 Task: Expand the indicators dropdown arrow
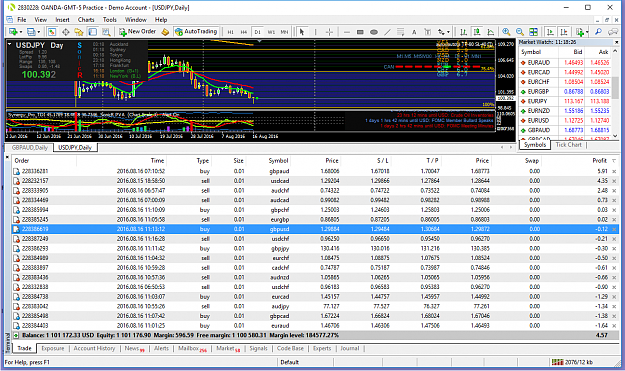pyautogui.click(x=587, y=32)
